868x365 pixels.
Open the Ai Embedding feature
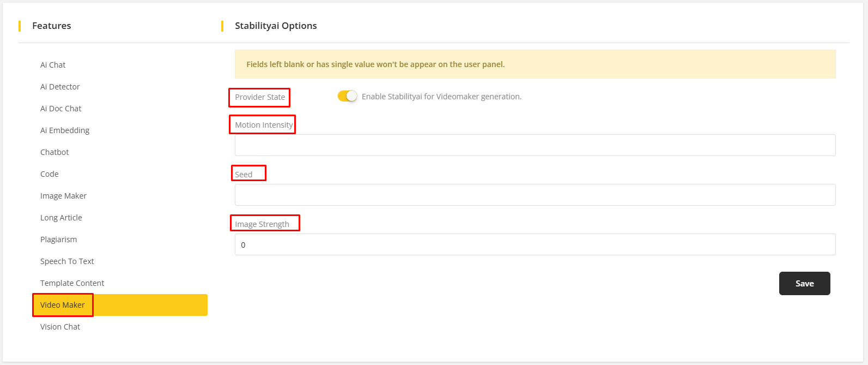(65, 130)
